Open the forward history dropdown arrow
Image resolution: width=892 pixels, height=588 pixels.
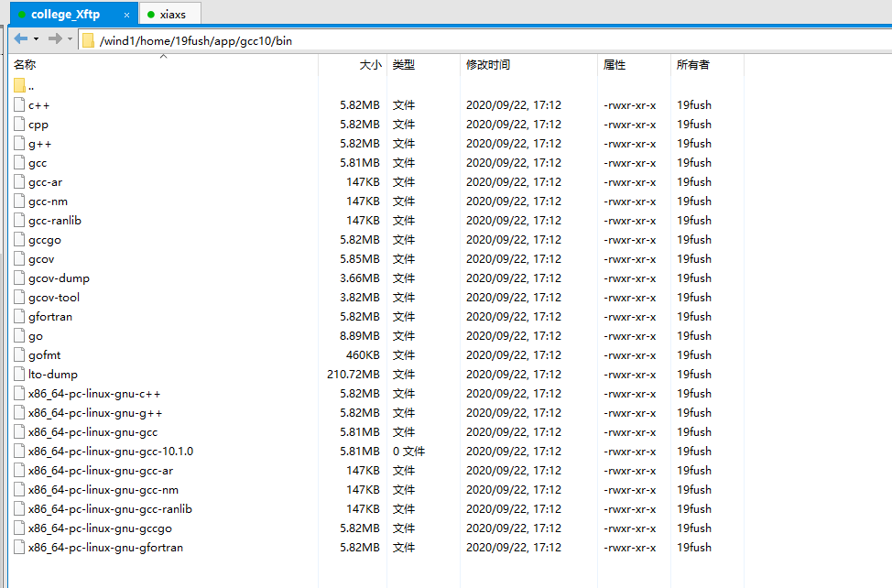pos(70,39)
